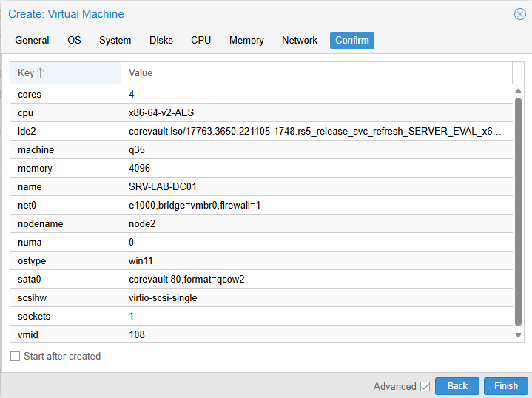The height and width of the screenshot is (398, 532).
Task: Select the numa row
Action: point(261,242)
